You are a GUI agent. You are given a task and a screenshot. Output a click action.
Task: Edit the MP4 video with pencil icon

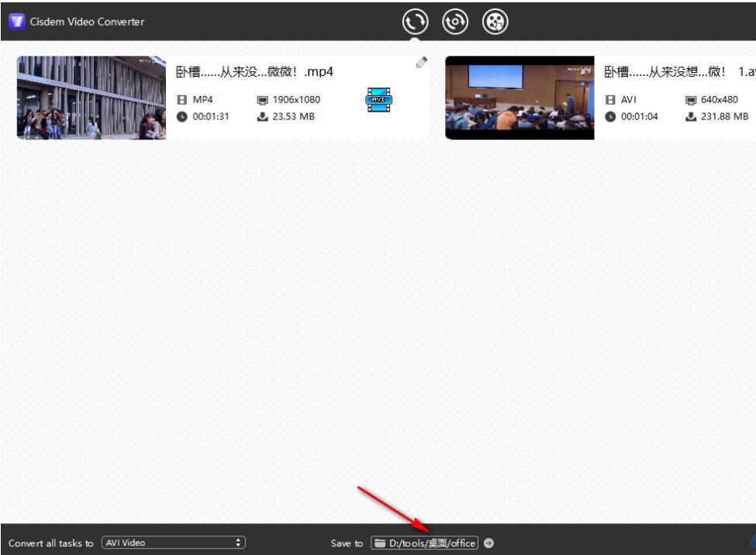421,63
